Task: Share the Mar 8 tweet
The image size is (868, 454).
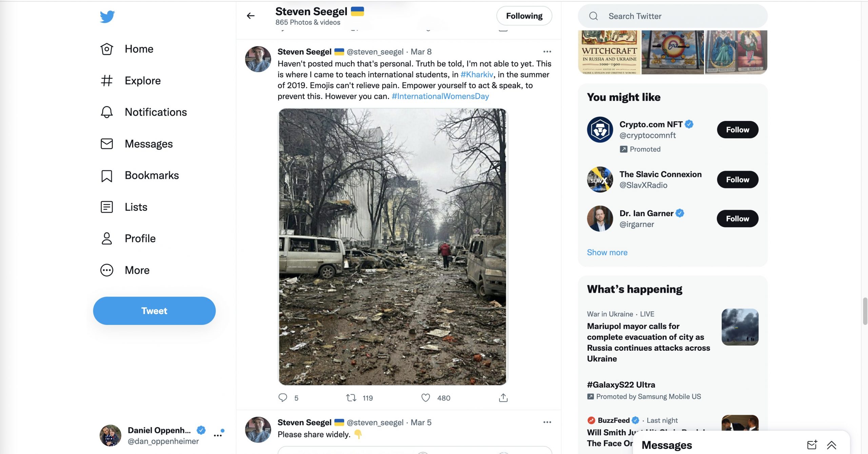Action: [x=503, y=397]
